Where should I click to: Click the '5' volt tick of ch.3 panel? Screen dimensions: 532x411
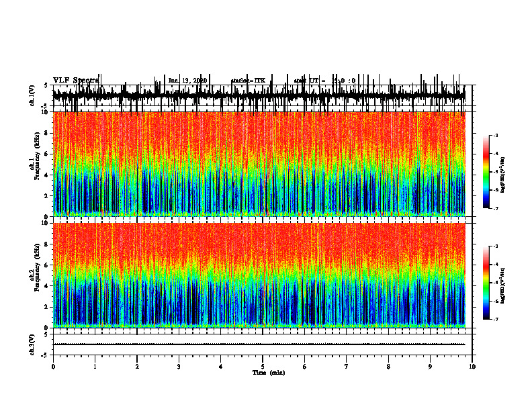tap(46, 334)
